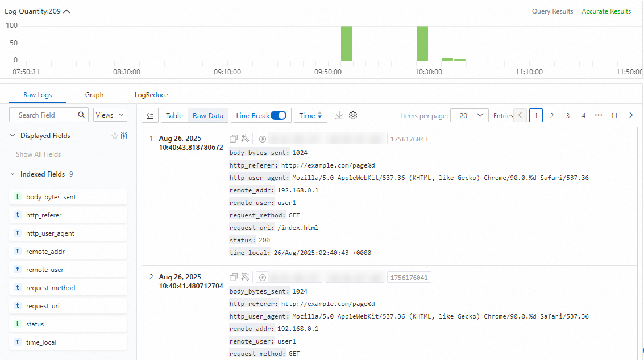Click the text type icon for remote_addr
The width and height of the screenshot is (644, 360).
click(x=18, y=251)
